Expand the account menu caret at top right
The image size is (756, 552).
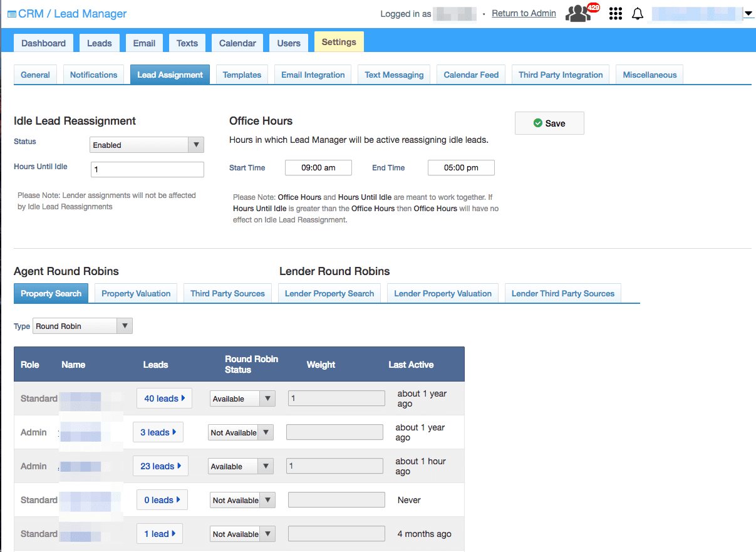click(x=749, y=13)
